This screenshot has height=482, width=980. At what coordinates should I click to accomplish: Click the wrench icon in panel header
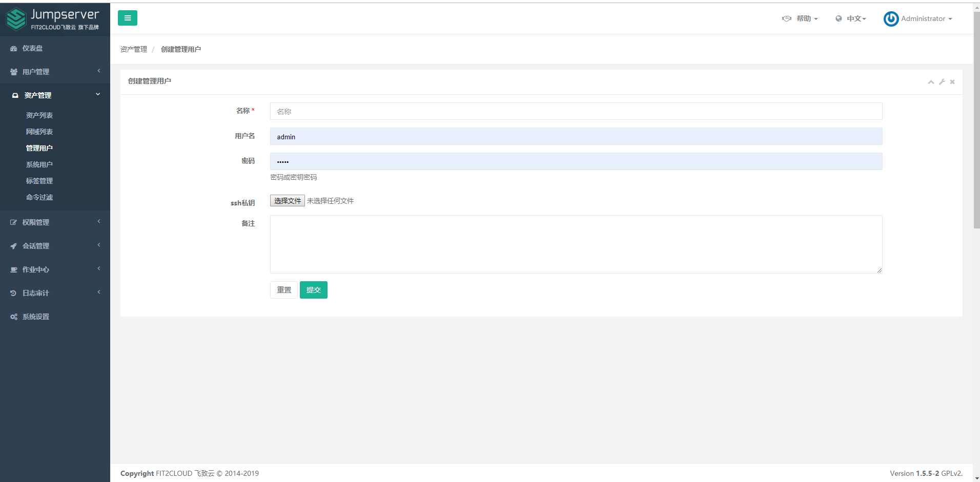(x=942, y=82)
